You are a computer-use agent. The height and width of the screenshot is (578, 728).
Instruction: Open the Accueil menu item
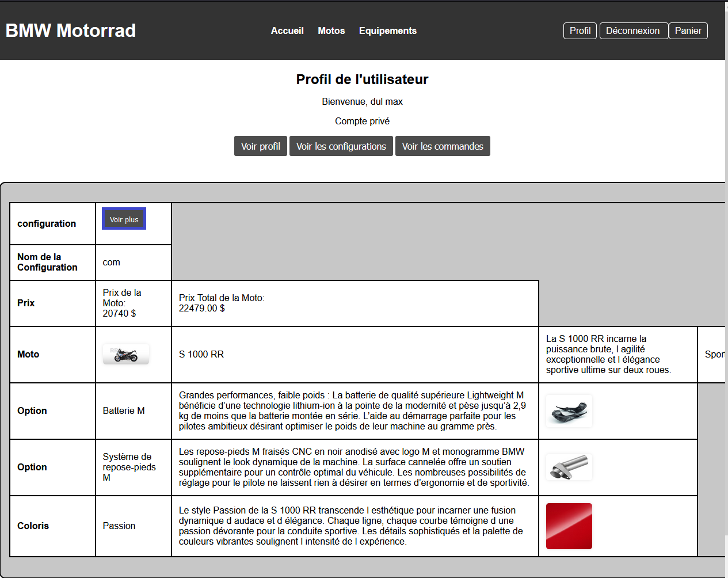tap(287, 31)
